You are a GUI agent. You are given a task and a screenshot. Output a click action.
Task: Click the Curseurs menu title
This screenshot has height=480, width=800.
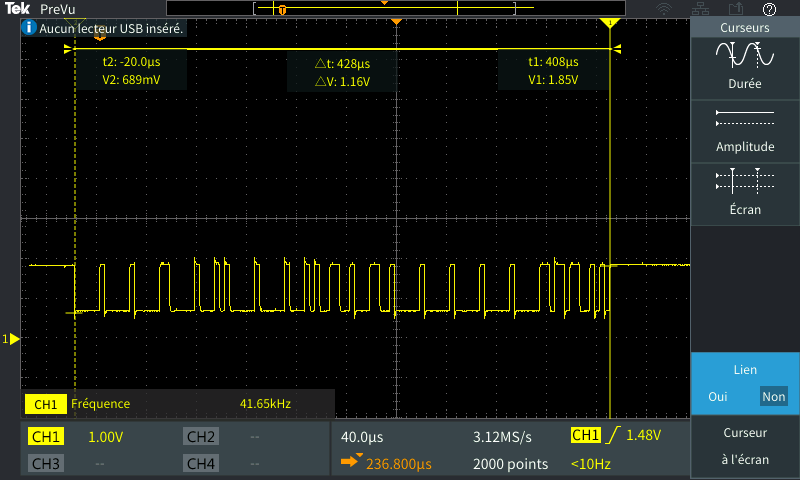coord(744,28)
